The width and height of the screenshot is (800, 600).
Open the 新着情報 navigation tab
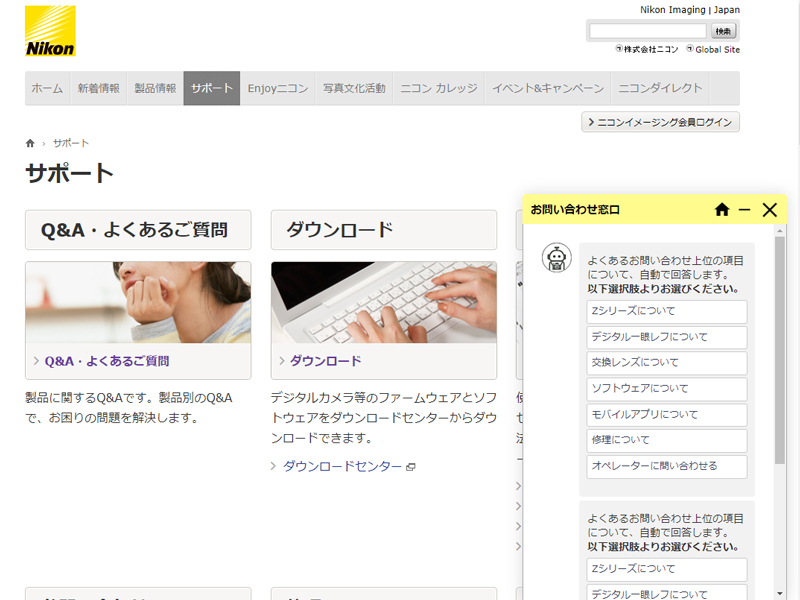(97, 88)
